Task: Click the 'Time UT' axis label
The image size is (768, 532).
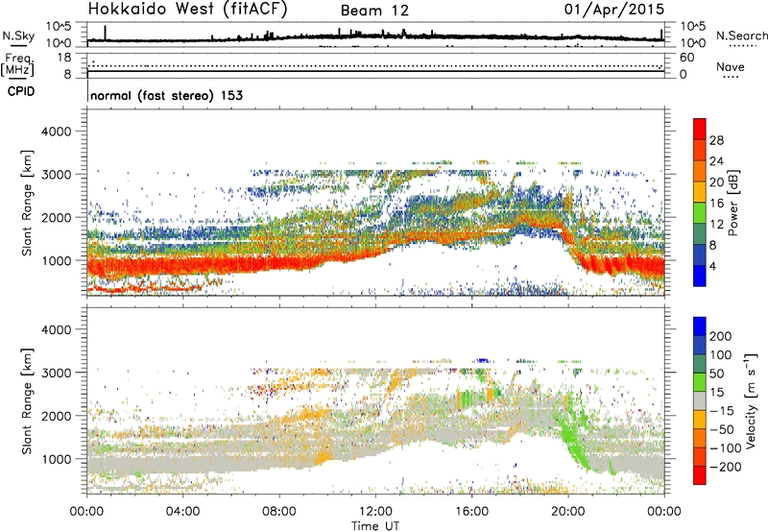Action: [375, 526]
